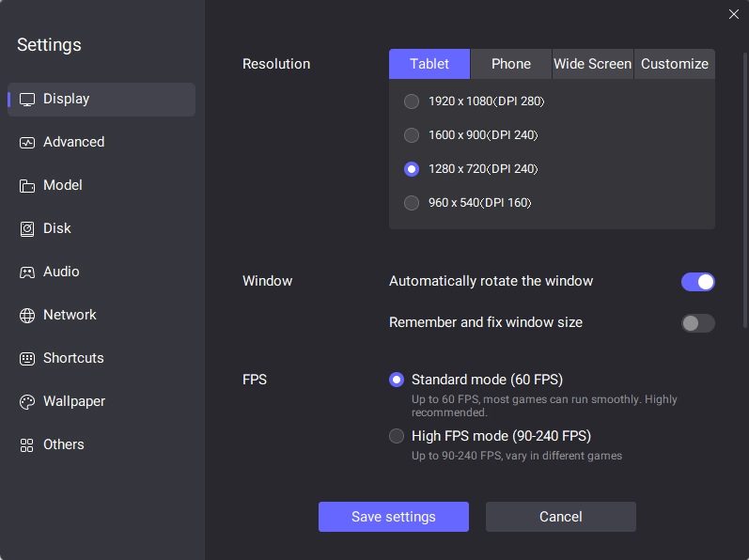Click the 'Automatically rotate the window' label
The width and height of the screenshot is (749, 560).
tap(492, 281)
